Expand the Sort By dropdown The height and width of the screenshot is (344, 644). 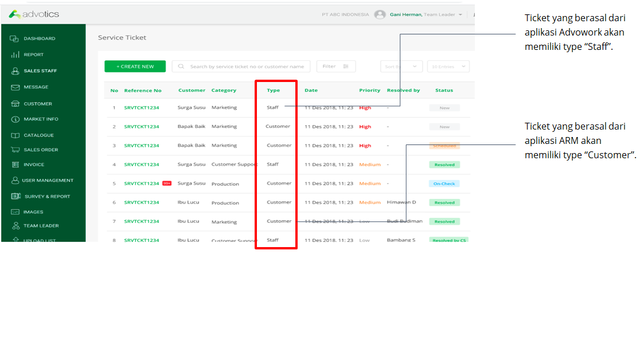[x=401, y=67]
